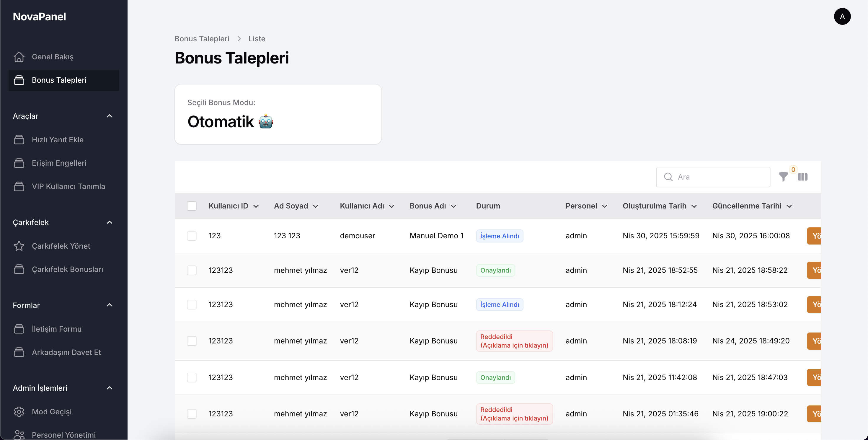Image resolution: width=868 pixels, height=440 pixels.
Task: Select row created Nis 21, 2025 18:52:55
Action: (x=192, y=270)
